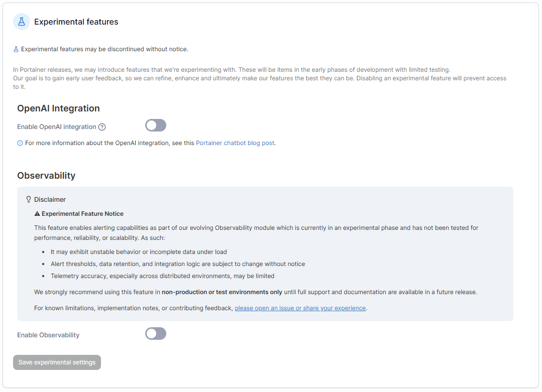Click the Experimental features title text
The image size is (542, 392).
(76, 22)
